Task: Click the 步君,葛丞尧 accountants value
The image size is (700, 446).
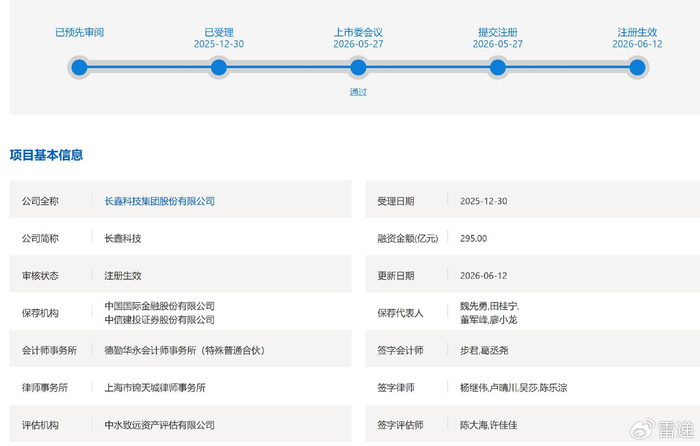Action: click(x=484, y=350)
